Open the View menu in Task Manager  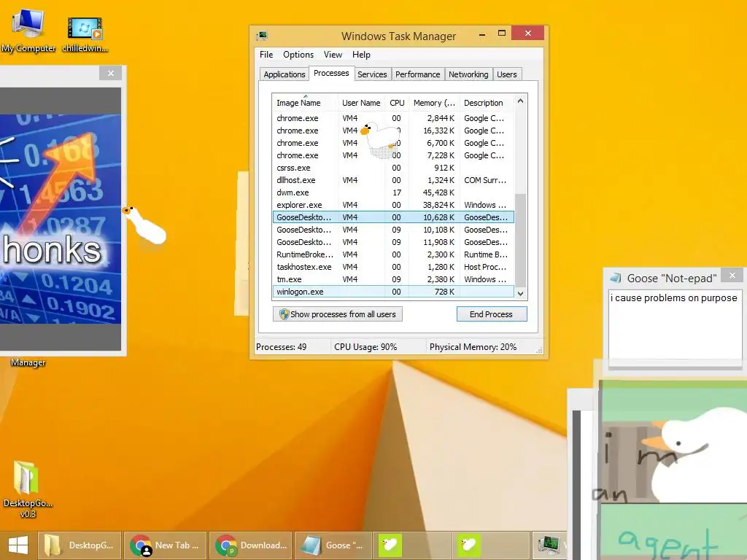tap(333, 55)
